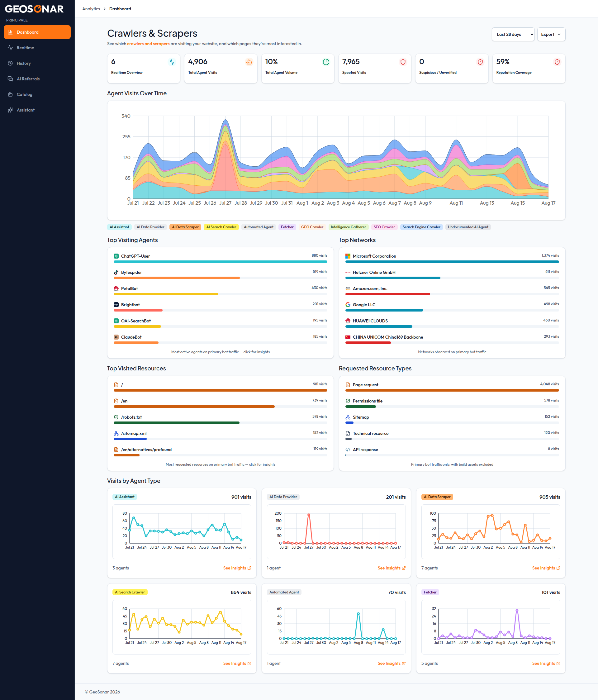Expand the Export menu
This screenshot has width=598, height=700.
tap(551, 35)
